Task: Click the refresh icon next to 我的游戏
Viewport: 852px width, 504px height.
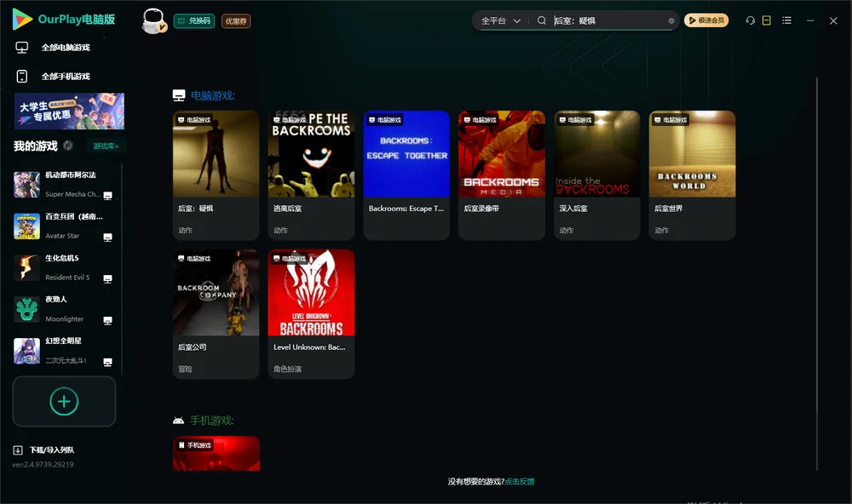Action: (x=68, y=146)
